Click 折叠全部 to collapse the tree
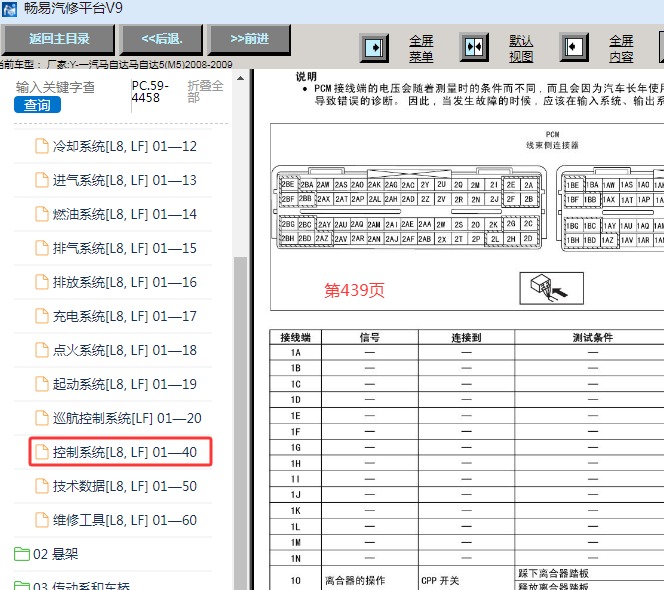 [x=205, y=91]
